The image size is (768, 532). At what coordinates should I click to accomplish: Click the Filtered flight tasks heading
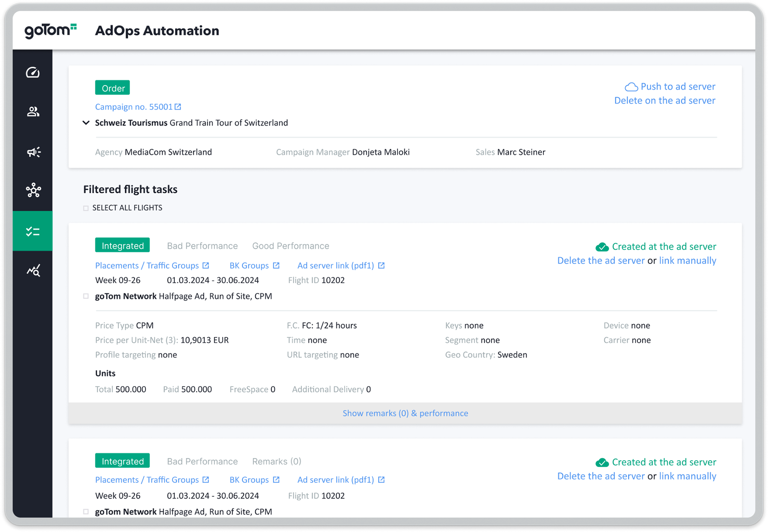pos(130,189)
